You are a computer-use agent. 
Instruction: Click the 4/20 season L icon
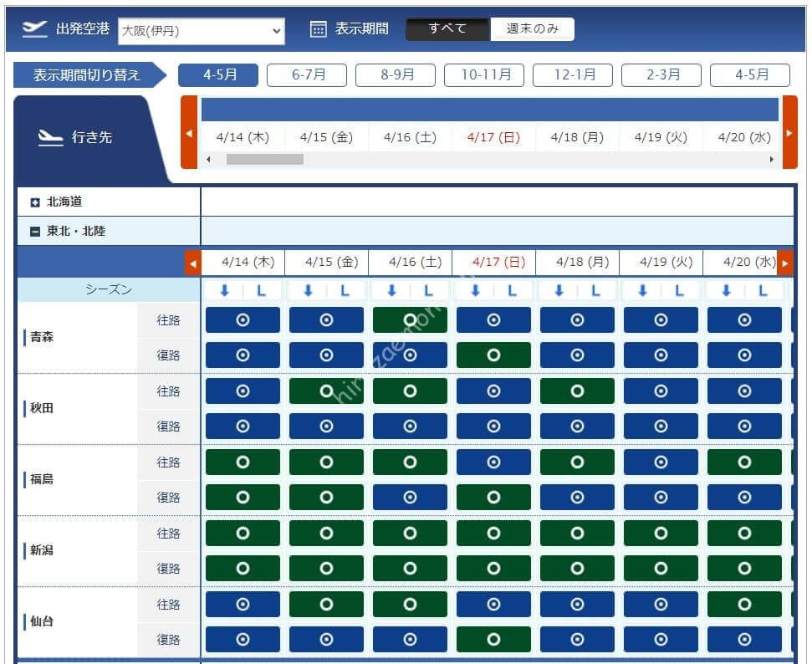point(763,290)
